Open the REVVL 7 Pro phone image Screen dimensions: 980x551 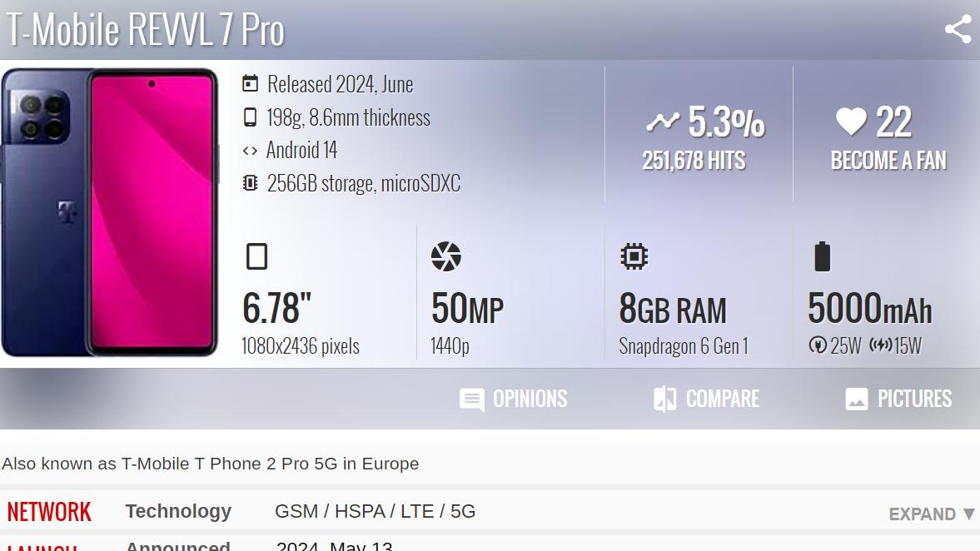[109, 213]
